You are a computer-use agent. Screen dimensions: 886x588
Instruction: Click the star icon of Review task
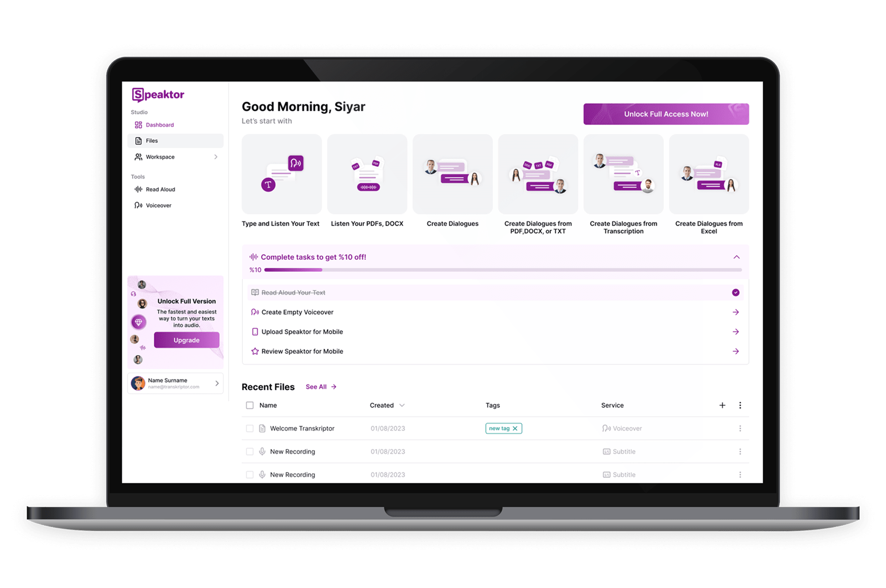[x=255, y=352]
